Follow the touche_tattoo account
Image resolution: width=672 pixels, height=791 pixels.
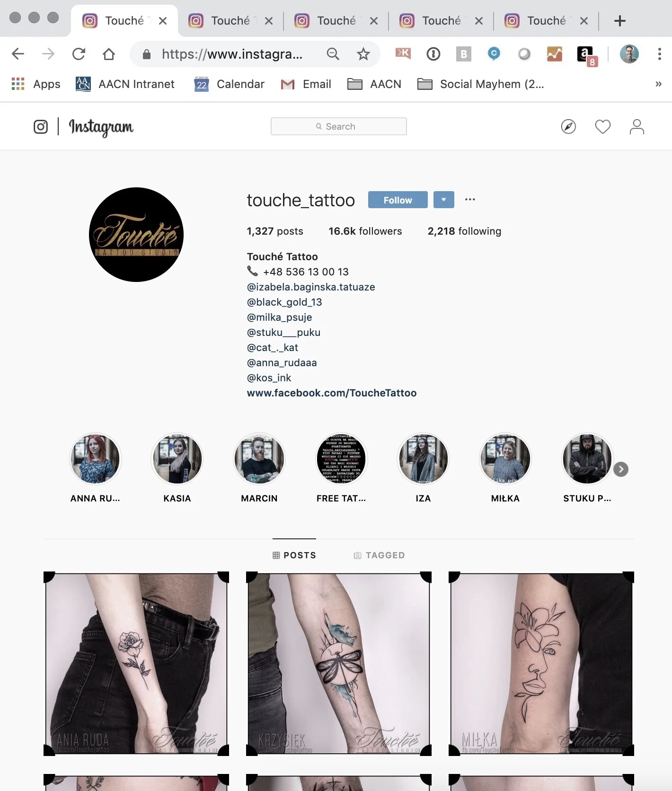[398, 200]
